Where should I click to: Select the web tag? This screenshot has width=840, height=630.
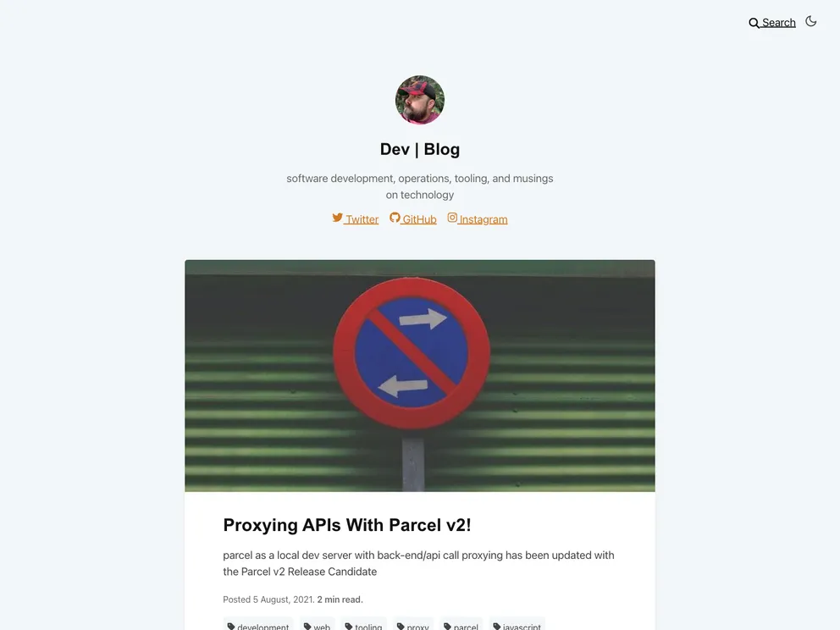(318, 625)
